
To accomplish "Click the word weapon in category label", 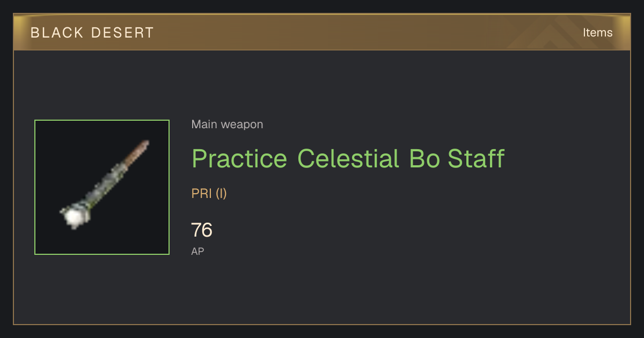I will [x=242, y=124].
